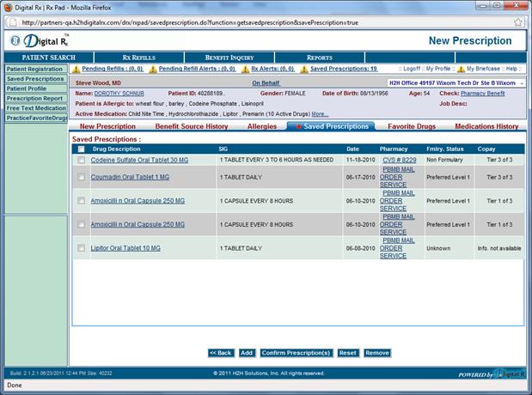Click the Pending Refill Alerts warning icon

pyautogui.click(x=154, y=68)
